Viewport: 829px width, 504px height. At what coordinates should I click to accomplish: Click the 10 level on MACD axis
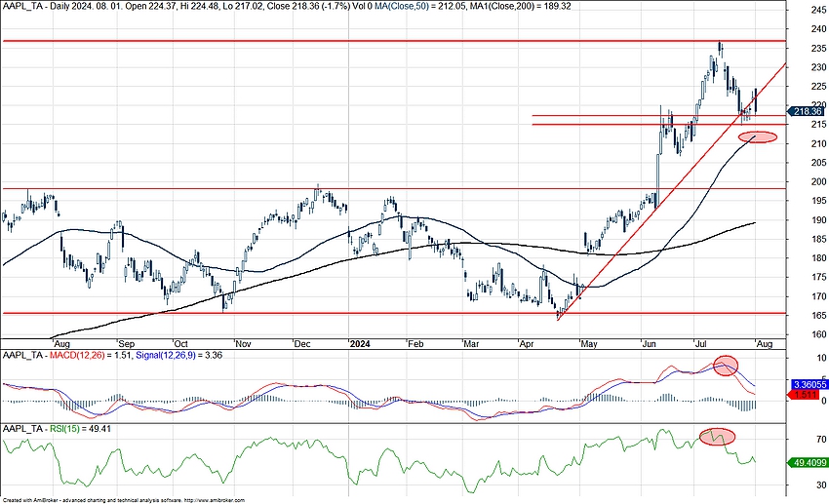pyautogui.click(x=821, y=358)
